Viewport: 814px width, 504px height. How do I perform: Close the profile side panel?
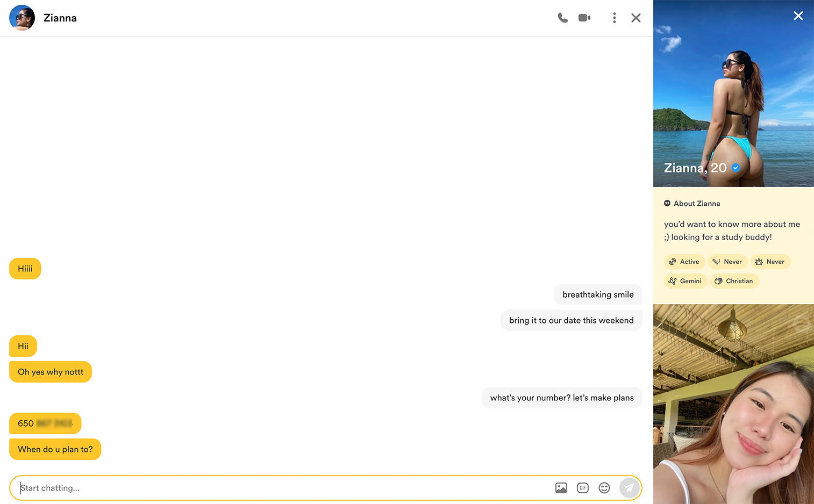798,16
